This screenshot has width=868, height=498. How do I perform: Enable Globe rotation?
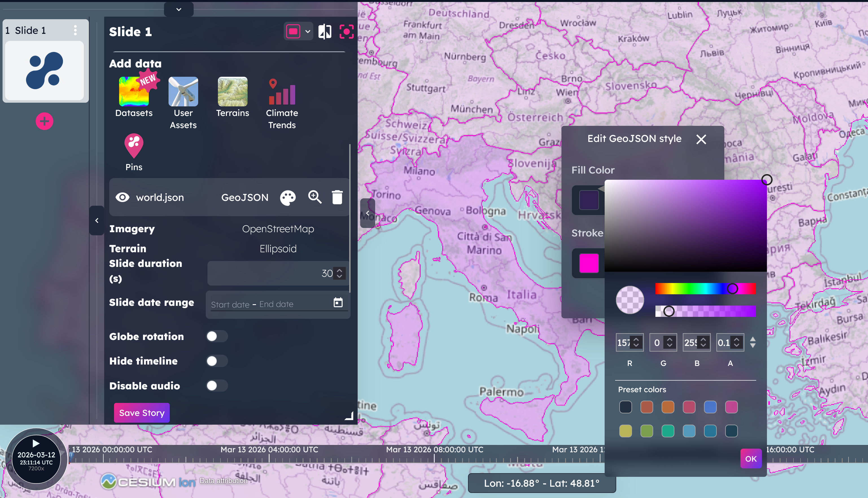point(217,336)
